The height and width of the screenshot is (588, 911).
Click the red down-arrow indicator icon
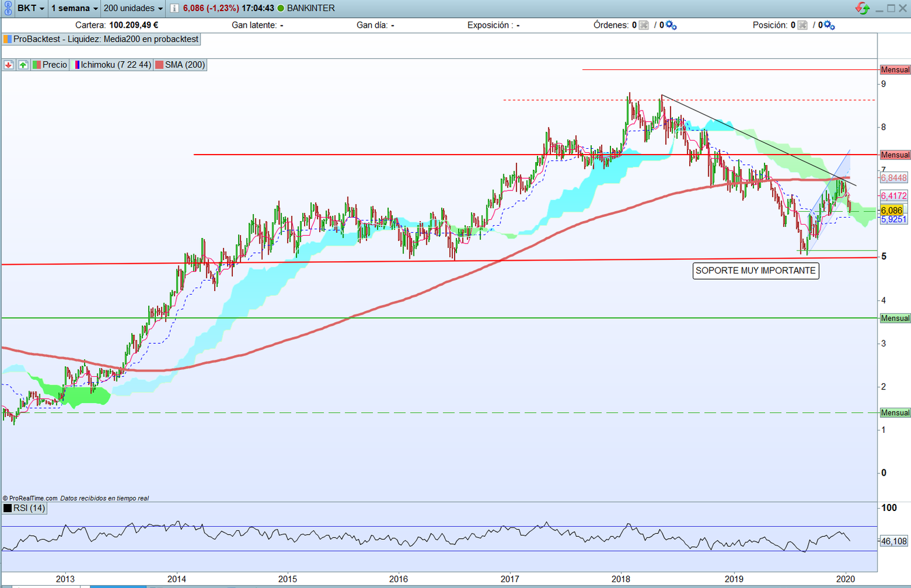[8, 65]
